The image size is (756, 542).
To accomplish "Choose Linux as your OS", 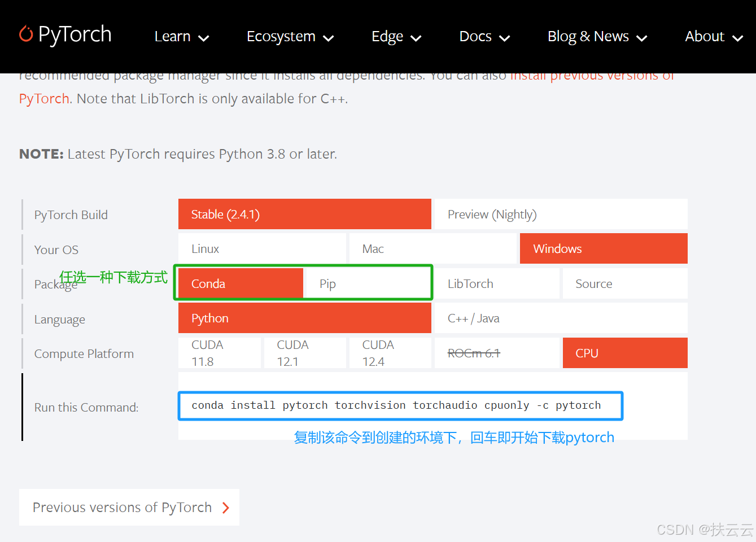I will [262, 248].
